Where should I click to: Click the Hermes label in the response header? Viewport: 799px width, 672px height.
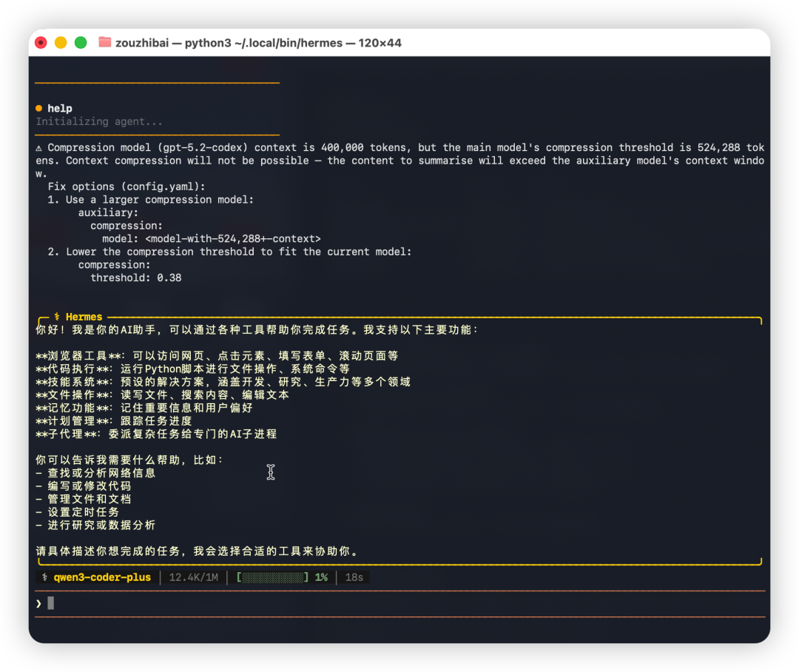pos(84,317)
